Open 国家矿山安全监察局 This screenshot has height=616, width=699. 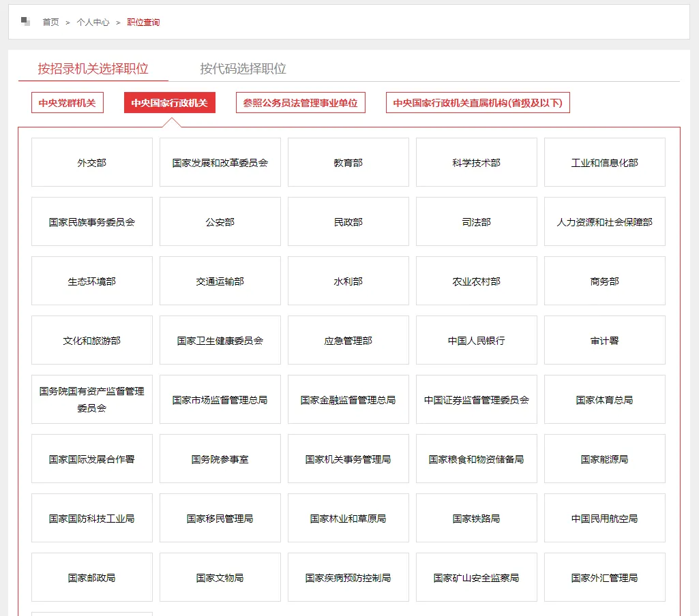(x=477, y=577)
